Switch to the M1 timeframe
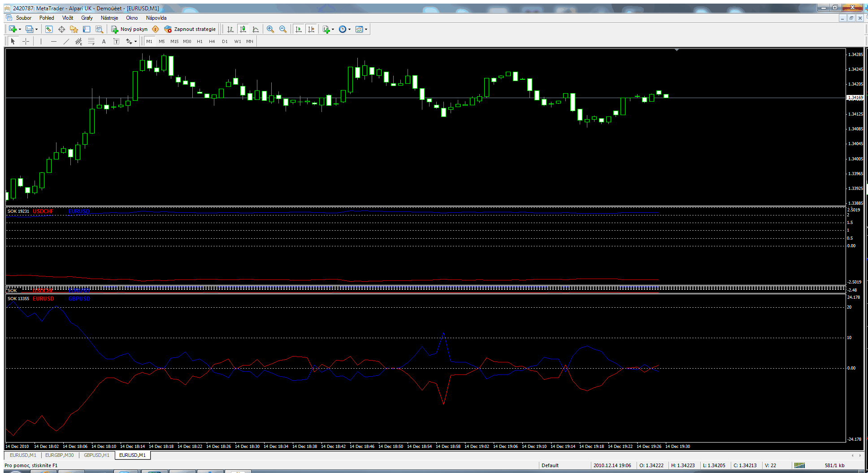 point(149,41)
